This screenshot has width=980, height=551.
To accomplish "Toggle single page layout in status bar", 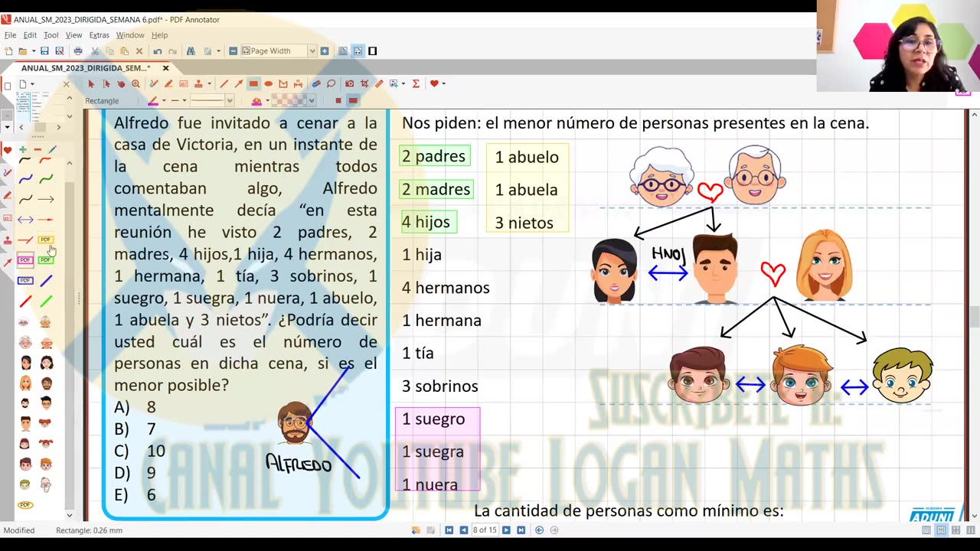I will (x=926, y=530).
